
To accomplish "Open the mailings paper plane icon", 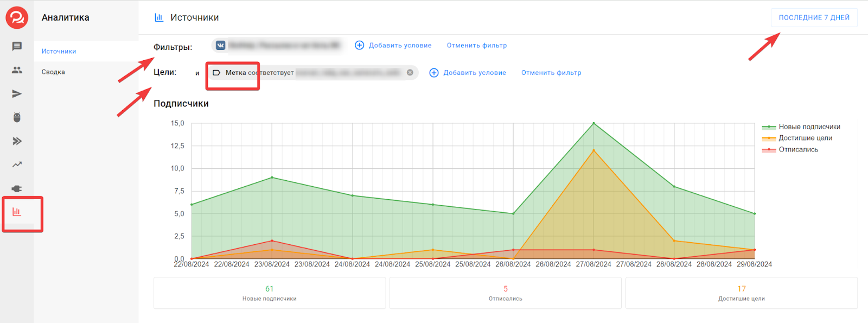I will coord(17,94).
